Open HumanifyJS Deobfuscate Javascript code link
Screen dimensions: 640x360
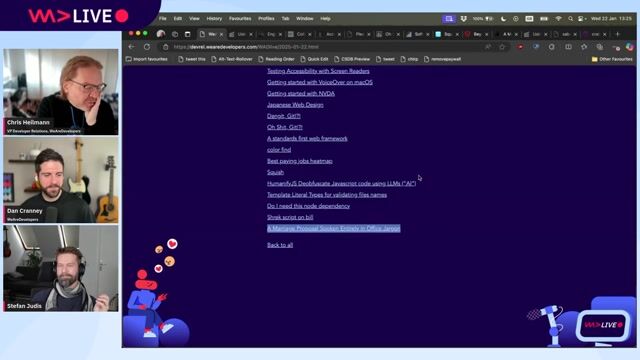click(341, 184)
